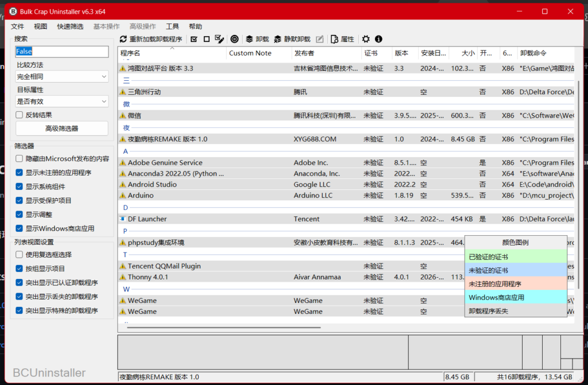Sort by the 发布者 column header

326,53
